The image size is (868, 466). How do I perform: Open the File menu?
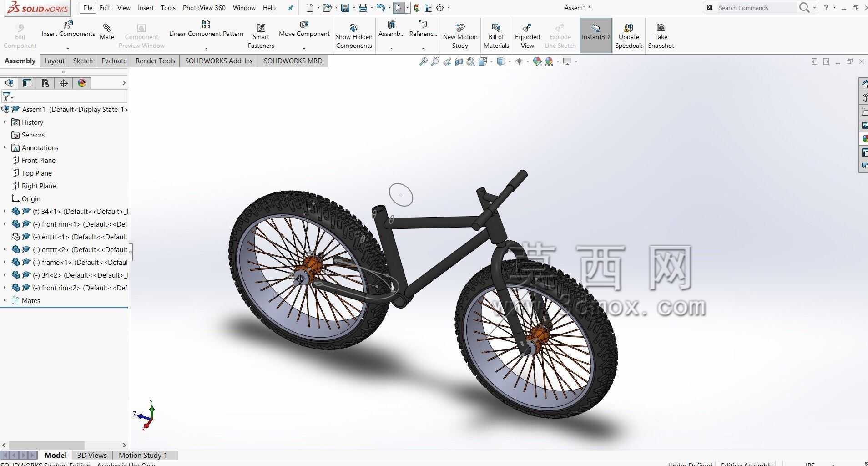pos(88,8)
